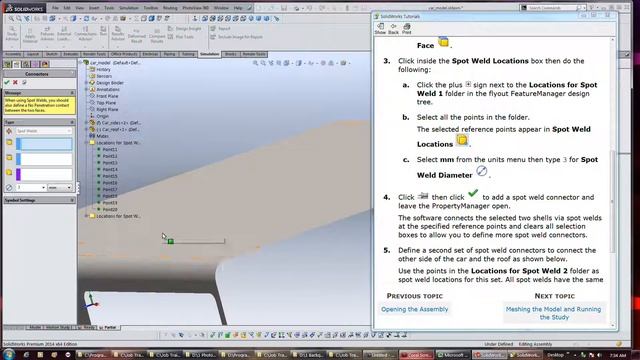Open the Simulation menu
Image resolution: width=640 pixels, height=360 pixels.
tap(129, 8)
